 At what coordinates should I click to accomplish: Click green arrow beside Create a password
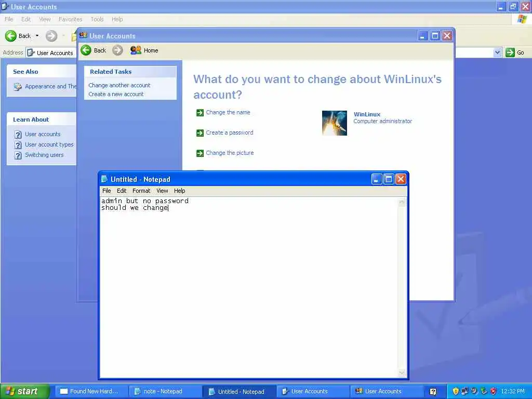coord(200,133)
